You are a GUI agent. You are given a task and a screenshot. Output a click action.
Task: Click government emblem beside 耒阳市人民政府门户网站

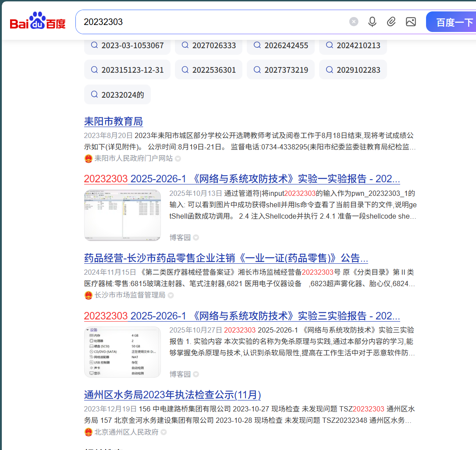click(89, 159)
